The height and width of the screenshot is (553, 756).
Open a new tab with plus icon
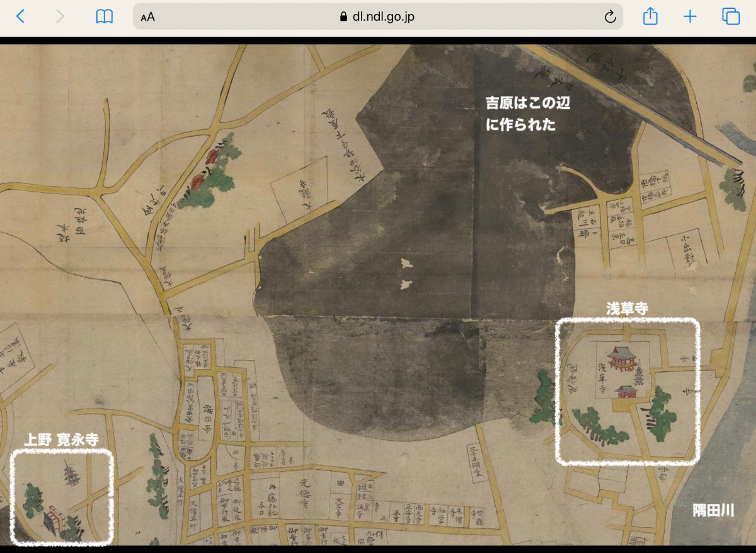[690, 17]
